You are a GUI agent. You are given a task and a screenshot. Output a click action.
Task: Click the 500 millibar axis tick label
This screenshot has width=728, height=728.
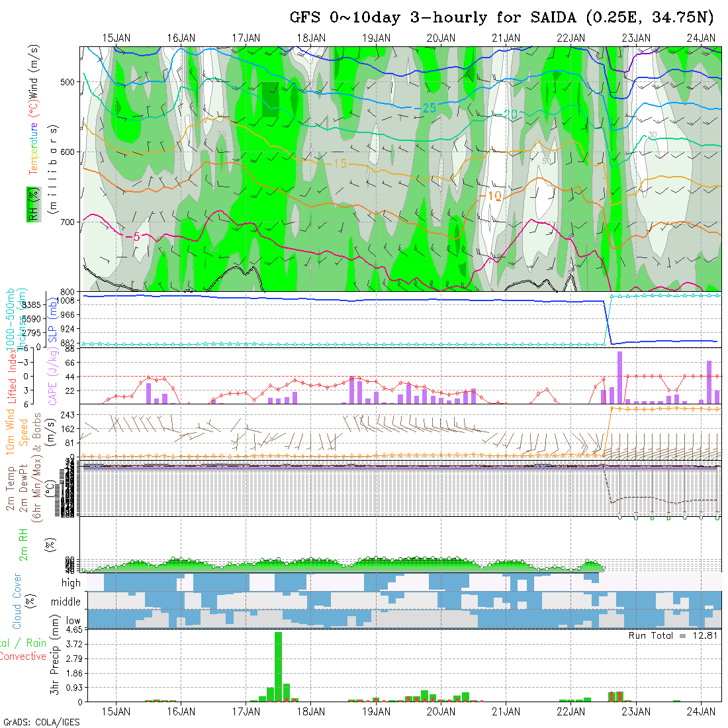[68, 82]
